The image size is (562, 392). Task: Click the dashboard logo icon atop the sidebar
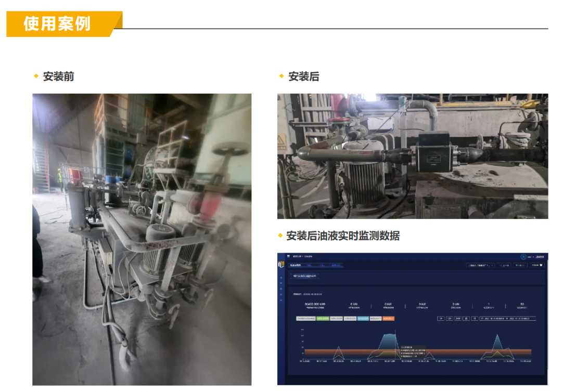281,265
